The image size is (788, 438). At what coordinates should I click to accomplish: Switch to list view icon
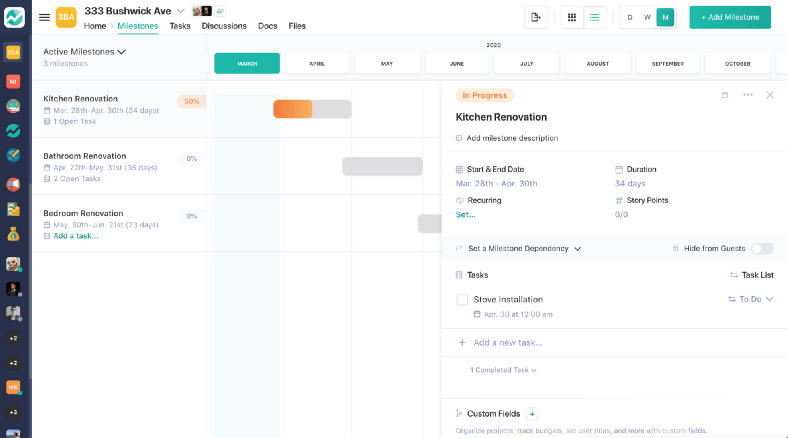(x=595, y=18)
